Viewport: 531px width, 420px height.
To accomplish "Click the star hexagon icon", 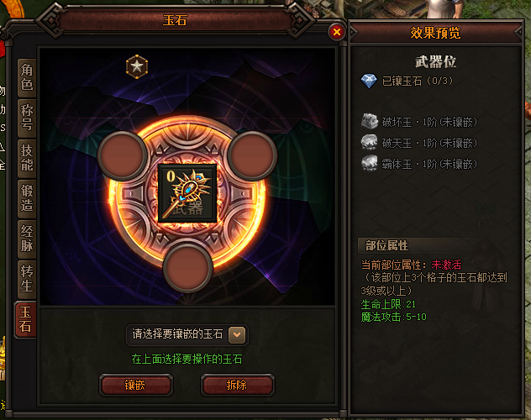I will click(137, 66).
